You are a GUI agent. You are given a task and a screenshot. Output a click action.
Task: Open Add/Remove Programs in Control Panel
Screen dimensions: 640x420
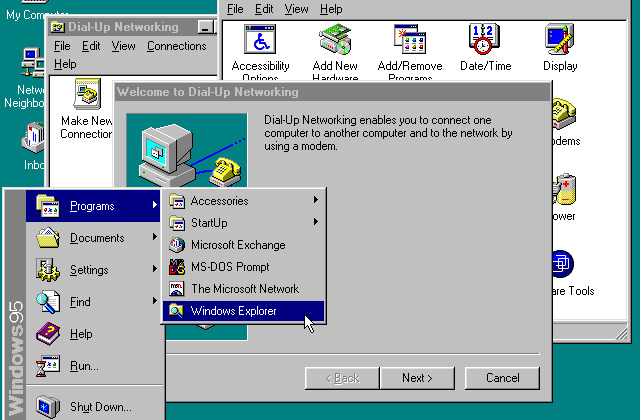pos(409,39)
